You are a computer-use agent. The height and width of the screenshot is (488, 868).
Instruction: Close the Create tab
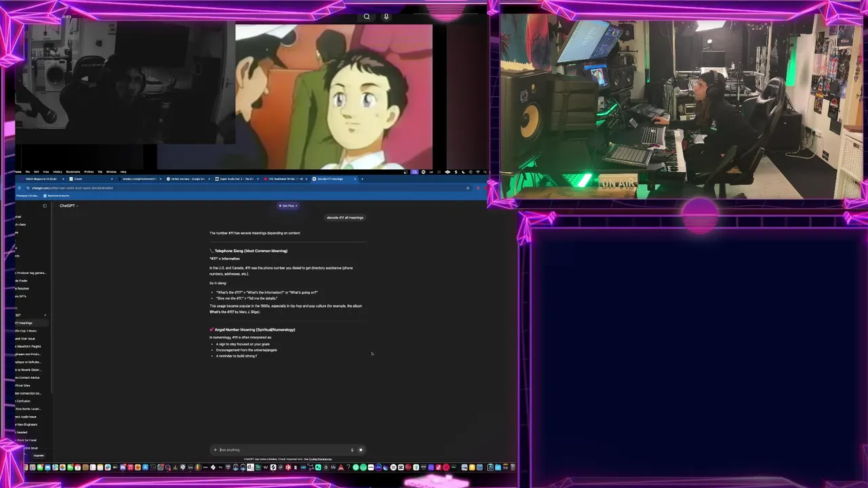click(112, 179)
